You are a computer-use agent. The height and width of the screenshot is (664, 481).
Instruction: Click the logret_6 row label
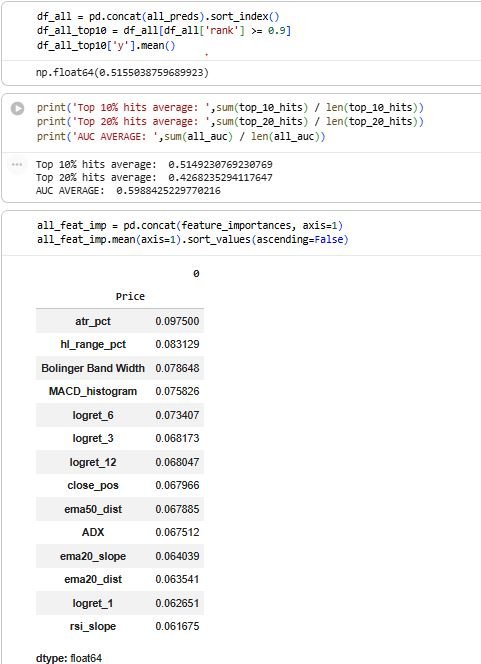93,415
